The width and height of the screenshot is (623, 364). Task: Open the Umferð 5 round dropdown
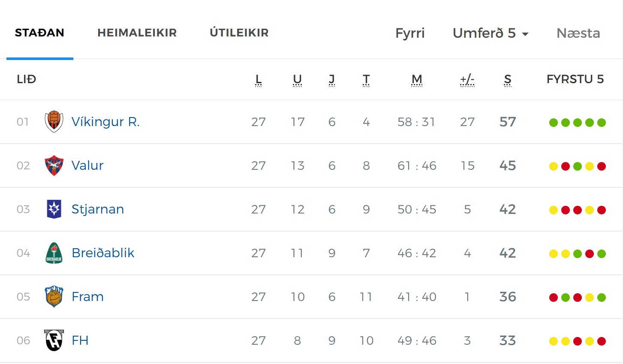point(490,33)
